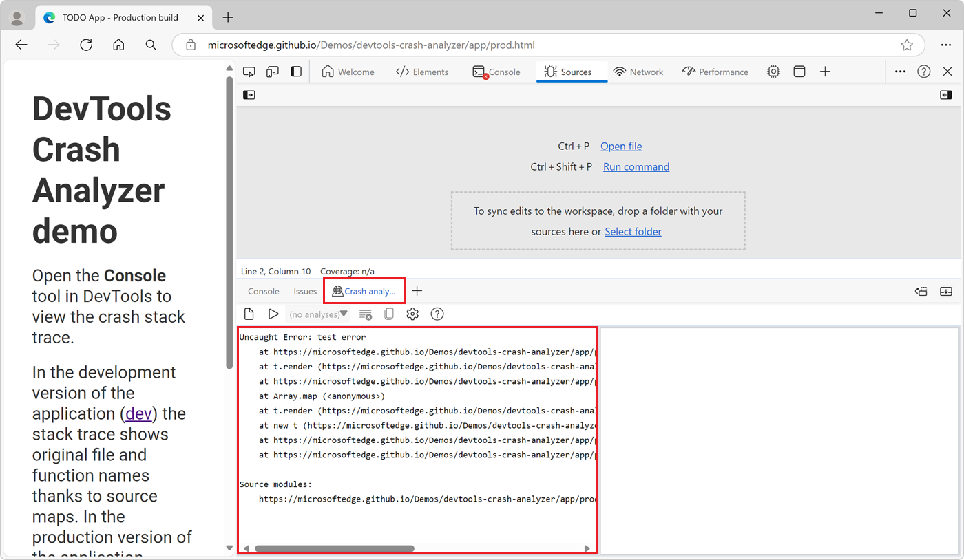The image size is (964, 560).
Task: Open Crash Analyzer settings gear
Action: coord(412,314)
